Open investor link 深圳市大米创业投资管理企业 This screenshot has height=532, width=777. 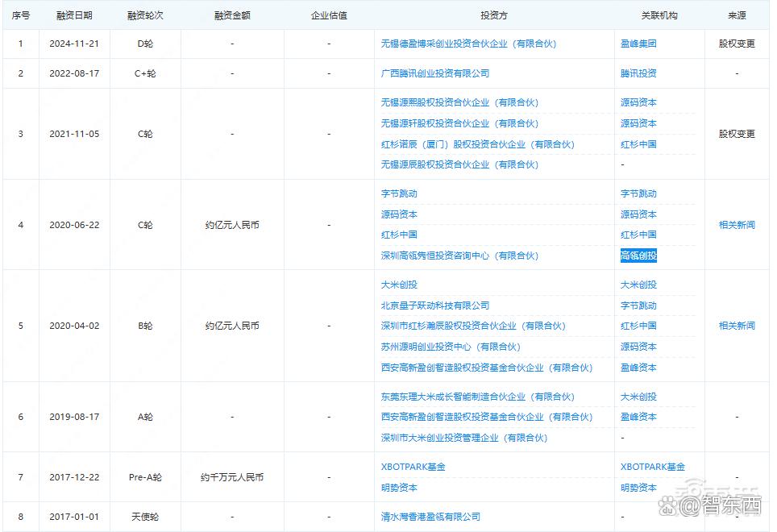[463, 438]
